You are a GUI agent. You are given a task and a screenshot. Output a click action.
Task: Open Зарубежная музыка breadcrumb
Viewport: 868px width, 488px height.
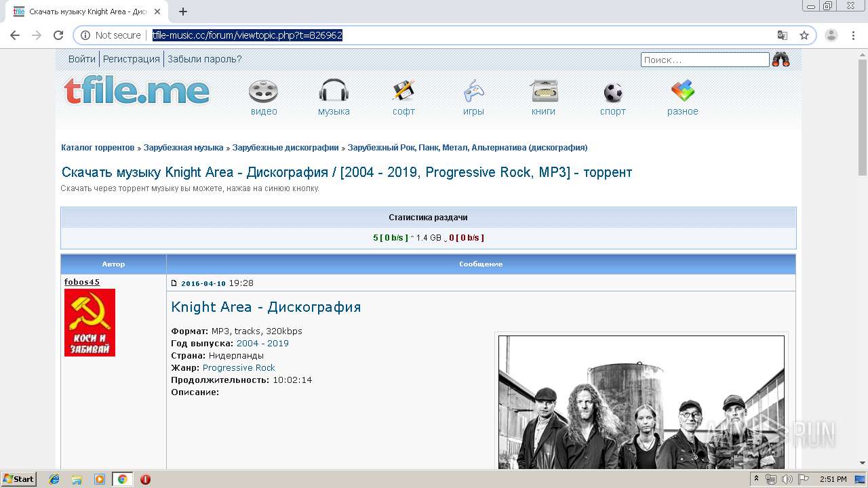(183, 147)
